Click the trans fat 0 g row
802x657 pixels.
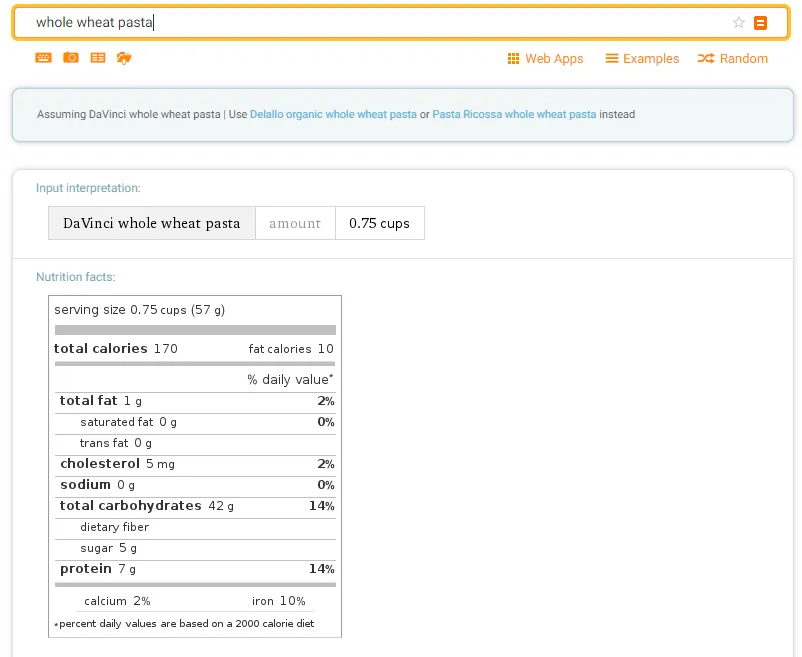tap(195, 443)
